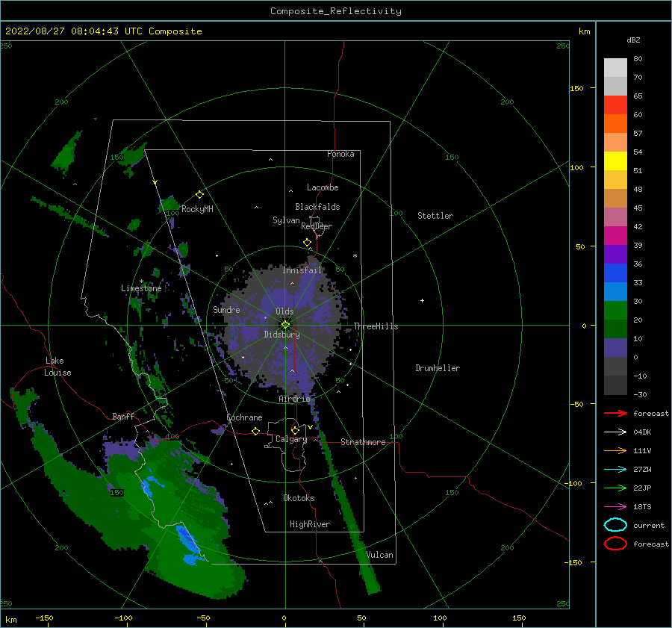Click the red forecast arrow in legend
This screenshot has width=672, height=628.
615,413
